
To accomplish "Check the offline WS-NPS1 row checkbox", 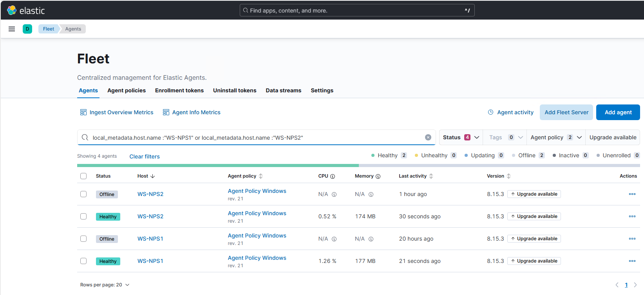I will [x=83, y=239].
